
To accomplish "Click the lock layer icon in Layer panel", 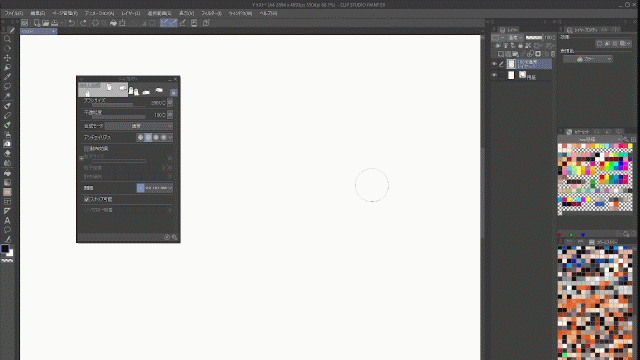I will [x=520, y=45].
